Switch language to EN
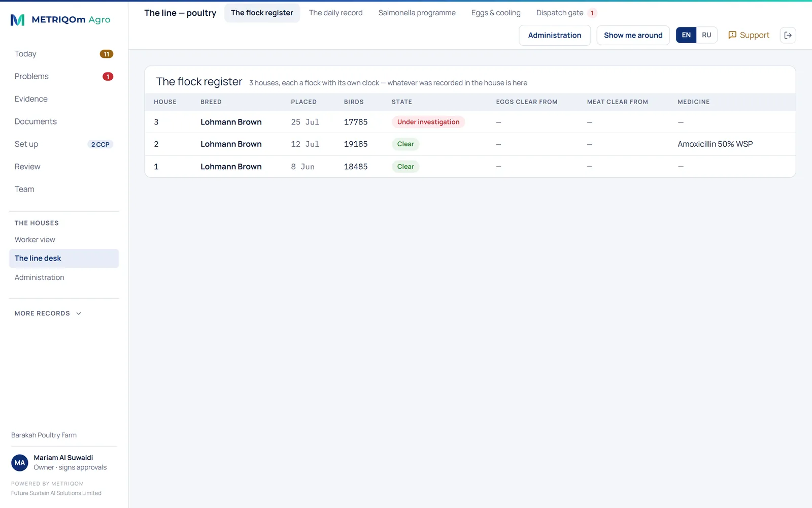 [x=686, y=35]
